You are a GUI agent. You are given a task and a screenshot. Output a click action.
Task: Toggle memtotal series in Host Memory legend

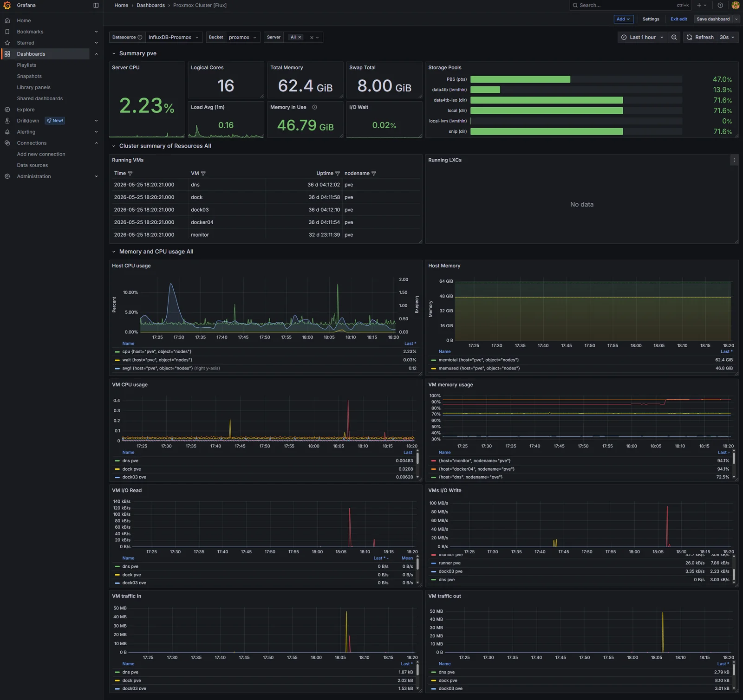click(x=479, y=360)
